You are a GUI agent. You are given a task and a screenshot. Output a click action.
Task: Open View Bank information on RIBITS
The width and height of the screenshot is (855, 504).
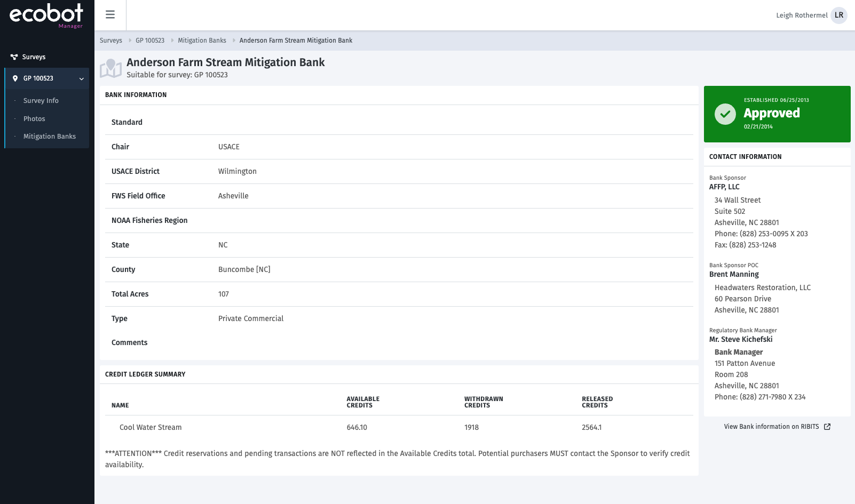coord(771,427)
